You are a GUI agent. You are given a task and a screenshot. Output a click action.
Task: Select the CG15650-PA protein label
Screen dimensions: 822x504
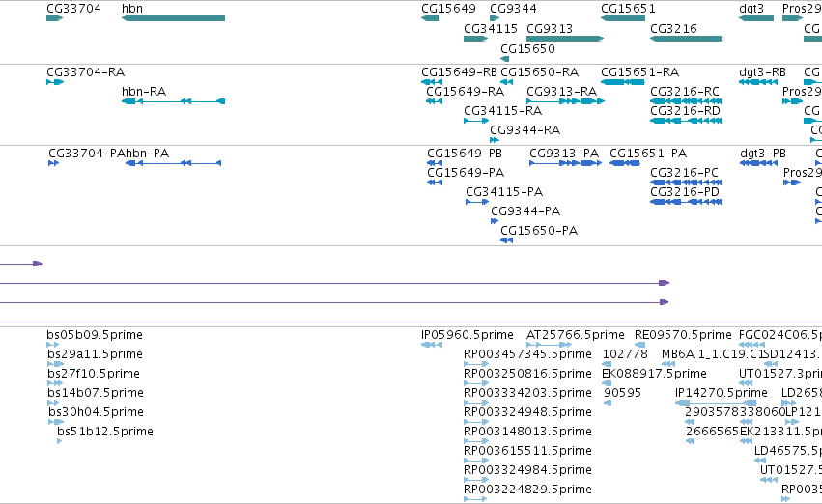point(539,231)
